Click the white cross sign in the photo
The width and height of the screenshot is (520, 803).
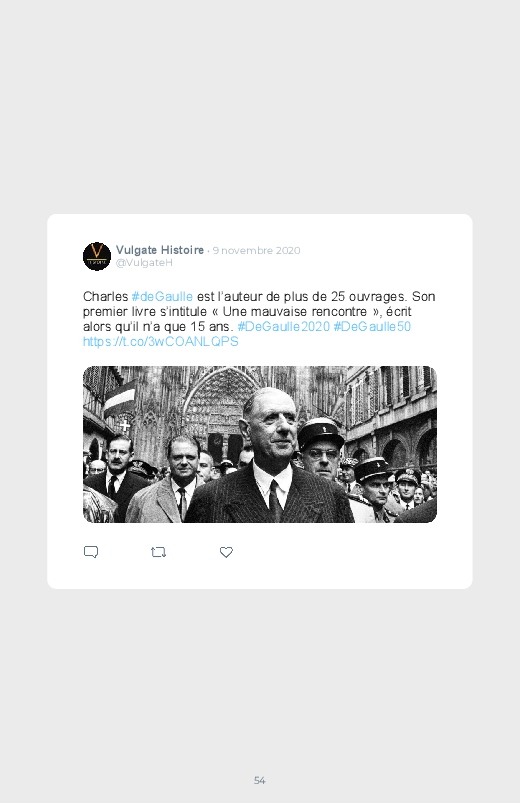tap(124, 425)
